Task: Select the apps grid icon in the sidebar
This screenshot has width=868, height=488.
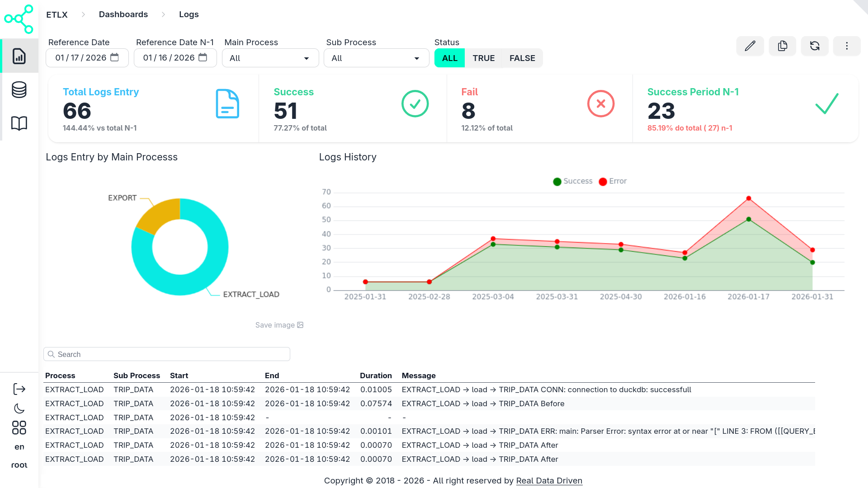Action: (x=19, y=428)
